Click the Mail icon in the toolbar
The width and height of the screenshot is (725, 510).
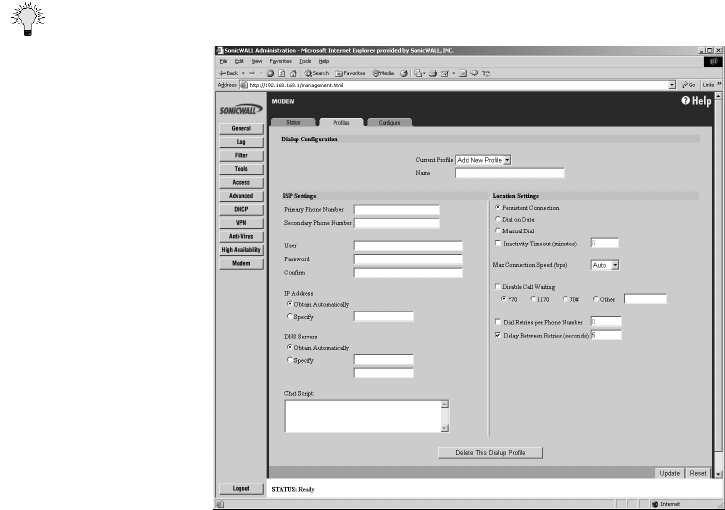pyautogui.click(x=418, y=73)
